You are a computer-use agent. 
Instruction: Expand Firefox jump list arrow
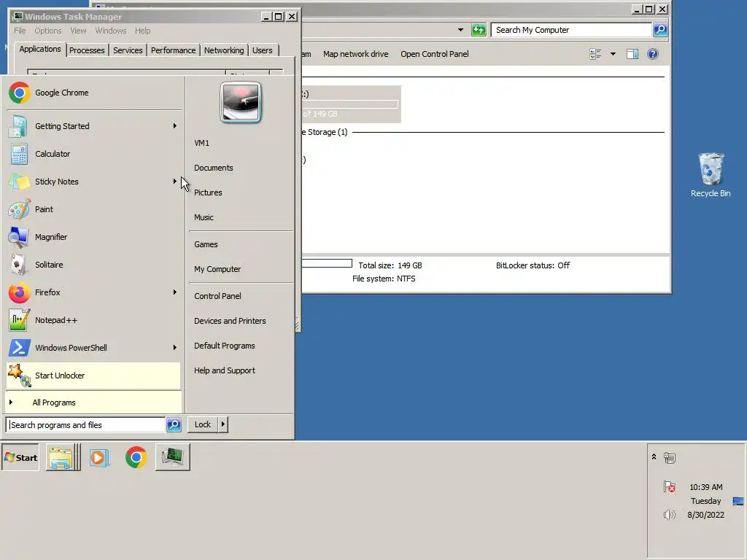[175, 292]
